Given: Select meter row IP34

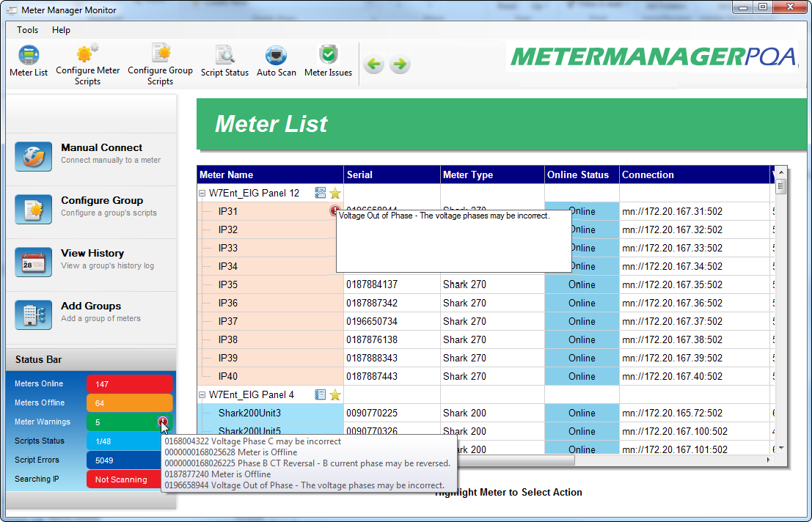Looking at the screenshot, I should coord(486,266).
